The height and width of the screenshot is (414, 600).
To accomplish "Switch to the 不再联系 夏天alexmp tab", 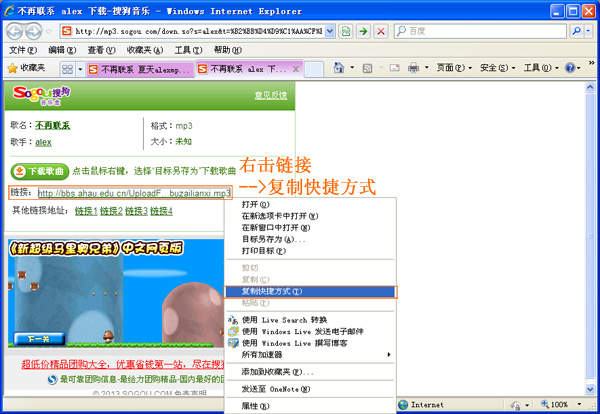I will pos(140,69).
